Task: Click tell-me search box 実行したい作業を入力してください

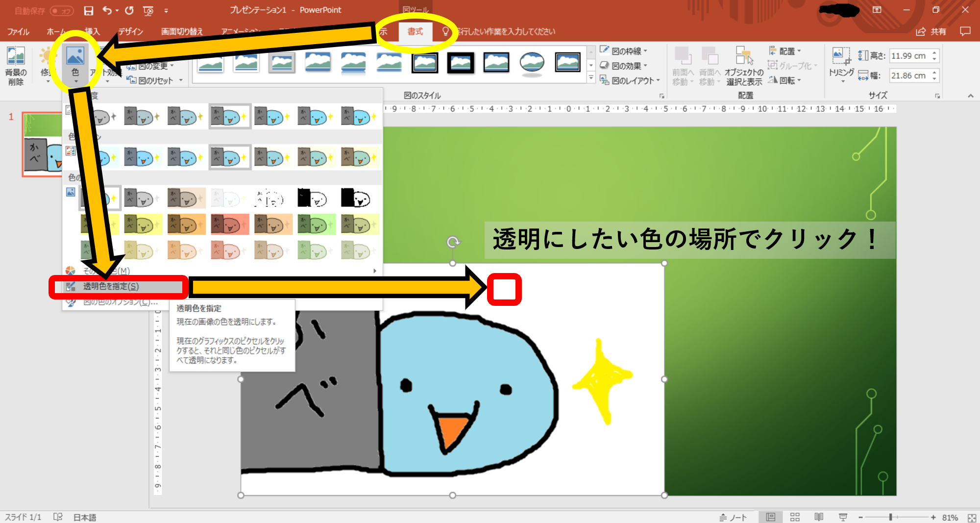Action: [x=505, y=31]
